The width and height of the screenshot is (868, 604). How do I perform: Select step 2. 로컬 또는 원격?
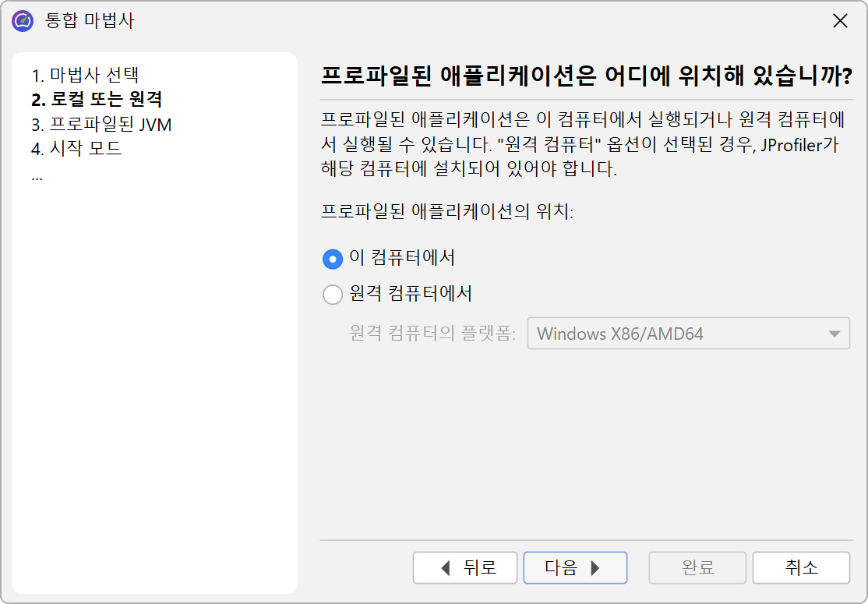[97, 99]
